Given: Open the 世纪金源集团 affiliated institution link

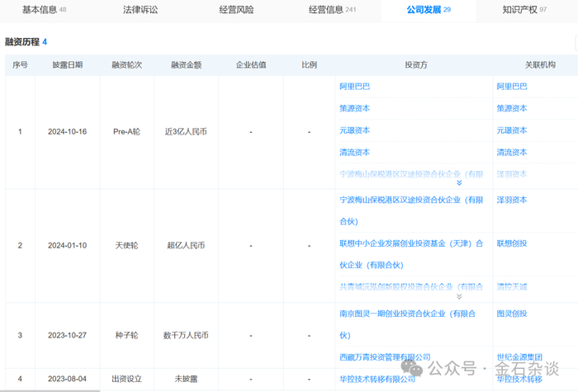Looking at the screenshot, I should [x=519, y=357].
